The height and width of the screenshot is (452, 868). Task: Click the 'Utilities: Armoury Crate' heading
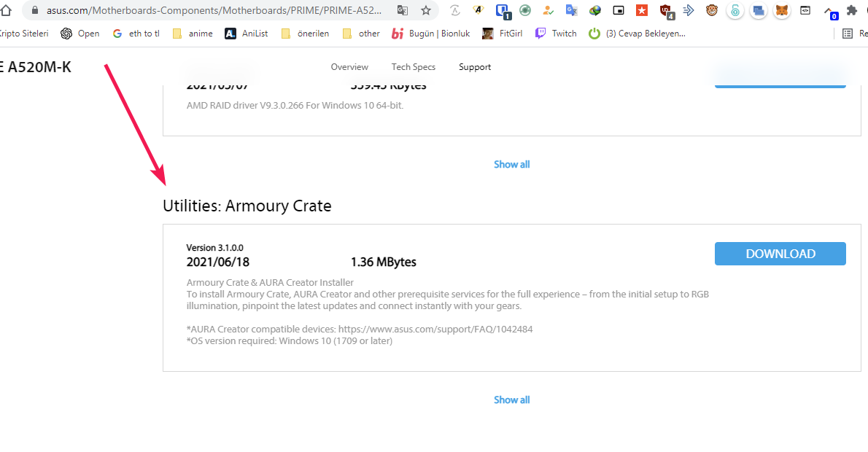247,206
